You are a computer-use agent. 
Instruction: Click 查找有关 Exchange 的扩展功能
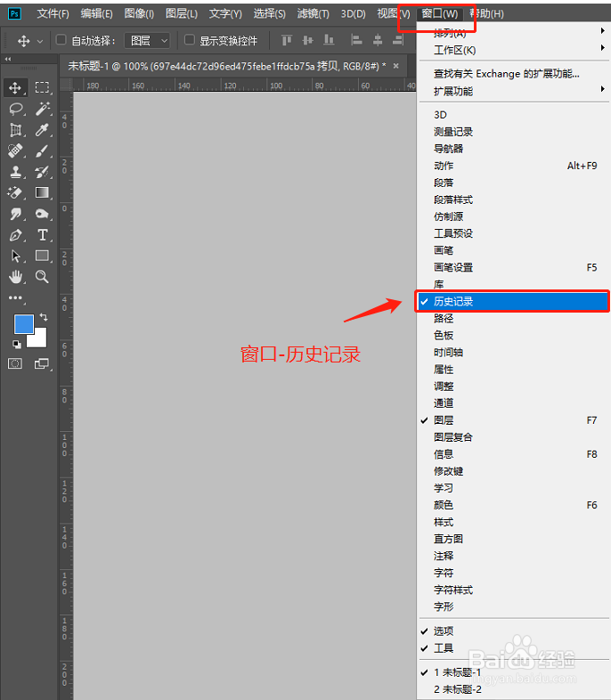tap(512, 74)
